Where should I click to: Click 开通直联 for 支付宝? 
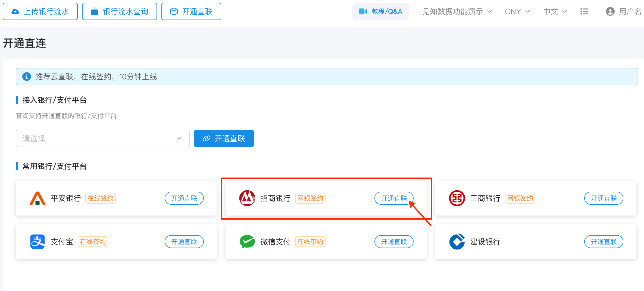click(184, 242)
